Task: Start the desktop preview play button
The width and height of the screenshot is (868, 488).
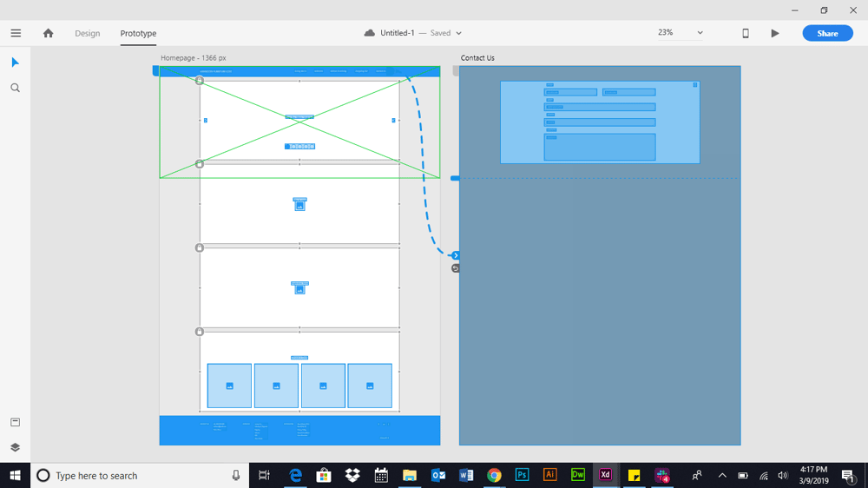Action: (x=775, y=33)
